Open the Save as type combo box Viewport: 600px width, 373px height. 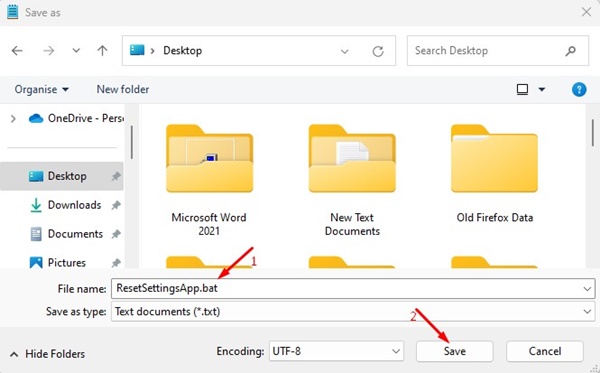click(353, 311)
